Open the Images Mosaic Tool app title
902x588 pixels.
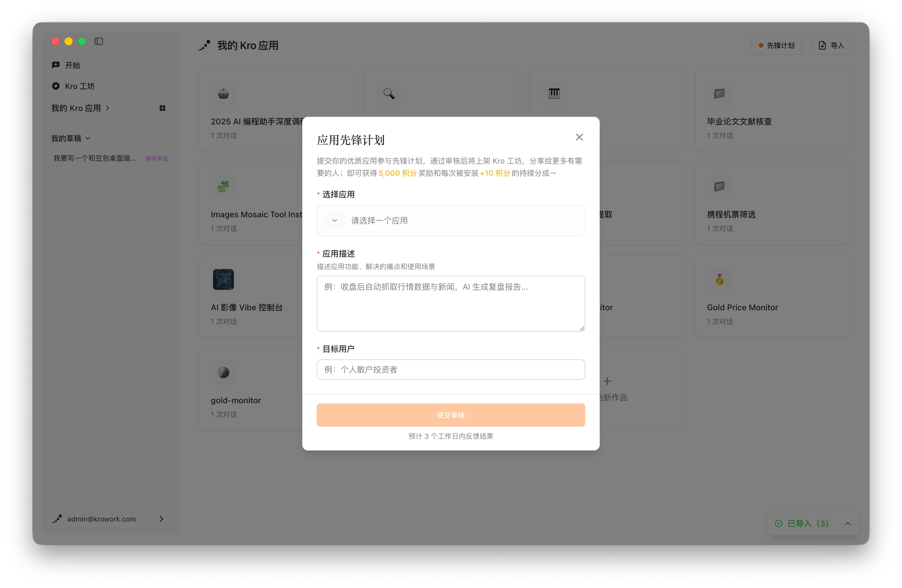(x=257, y=214)
